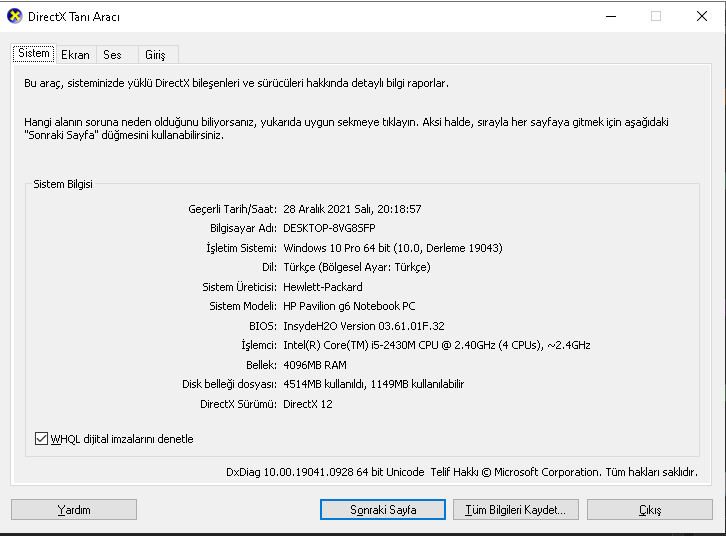Click Tüm Bilgileri Kaydet button
The width and height of the screenshot is (726, 536).
point(516,510)
